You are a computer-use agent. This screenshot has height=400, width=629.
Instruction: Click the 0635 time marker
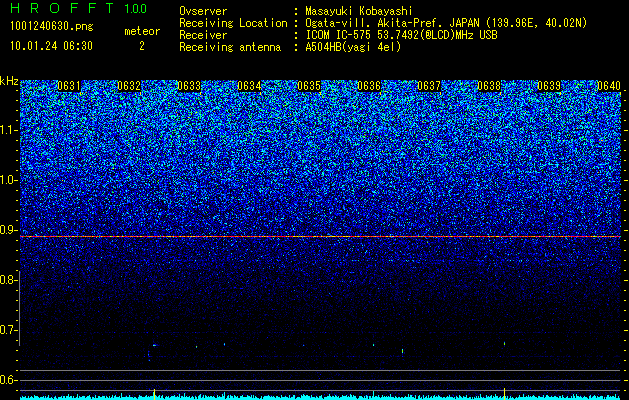pos(309,86)
